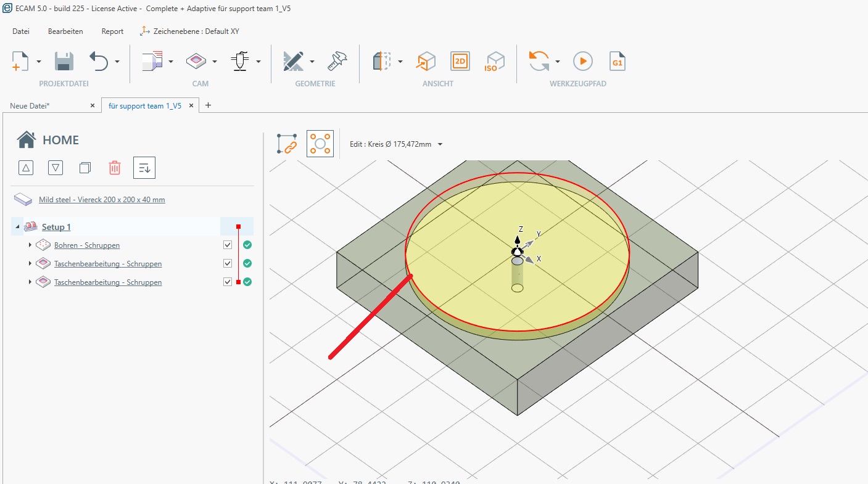Open Mild steel stock definition link
This screenshot has height=484, width=868.
point(102,200)
